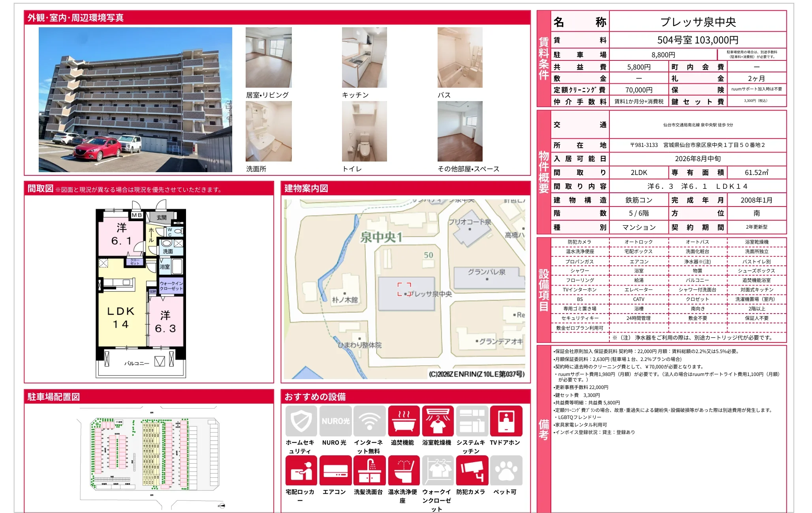812x513 pixels.
Task: Click the floor count '5 / 6階'
Action: (x=639, y=213)
